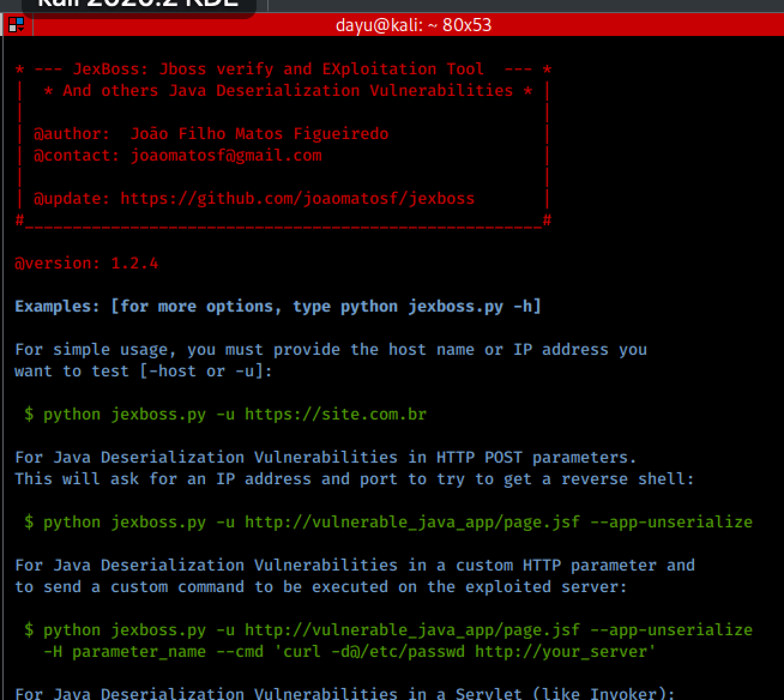Click 'in a custom HTTP parameter and' line
784x700 pixels.
tap(355, 565)
